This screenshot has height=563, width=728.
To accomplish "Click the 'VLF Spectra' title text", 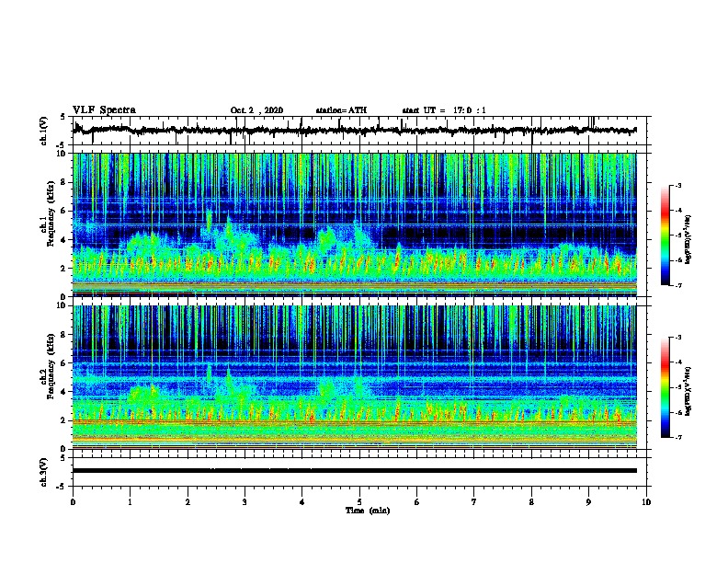I will click(104, 110).
